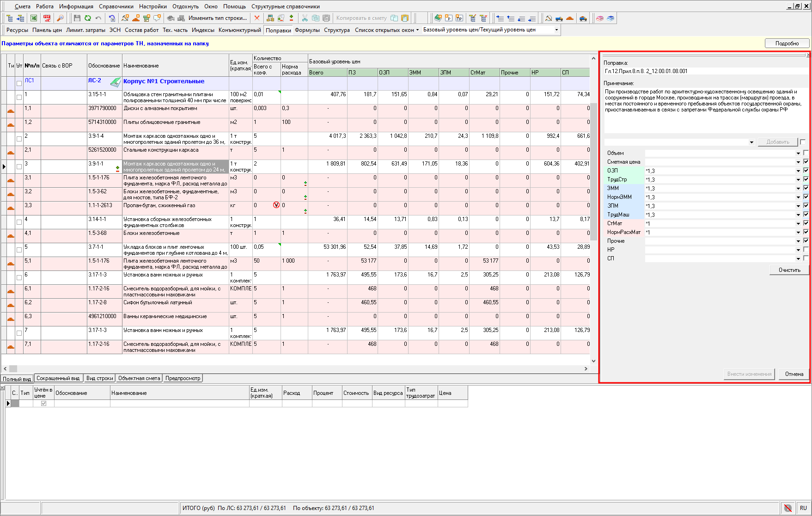
Task: Click the Excel export icon
Action: pos(34,18)
